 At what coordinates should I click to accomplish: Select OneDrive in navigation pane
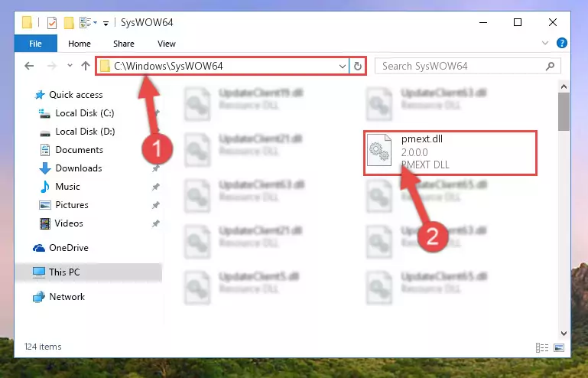pyautogui.click(x=60, y=248)
